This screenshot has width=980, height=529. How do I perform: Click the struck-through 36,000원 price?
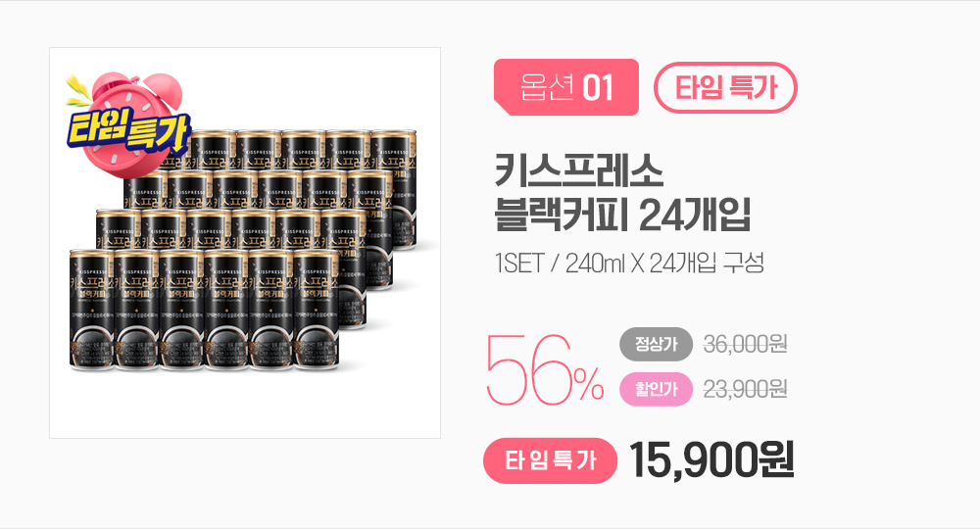pos(745,344)
